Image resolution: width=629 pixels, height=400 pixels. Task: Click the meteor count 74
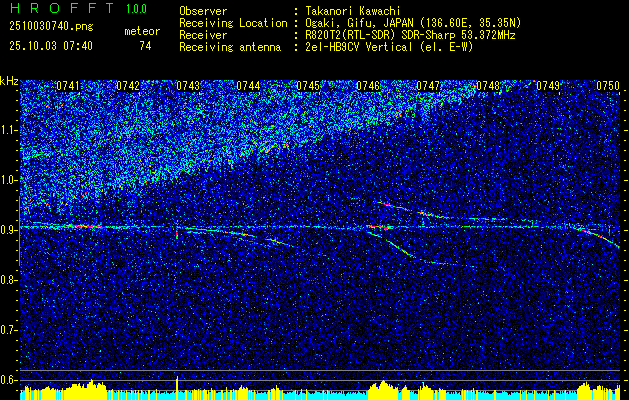(x=145, y=46)
